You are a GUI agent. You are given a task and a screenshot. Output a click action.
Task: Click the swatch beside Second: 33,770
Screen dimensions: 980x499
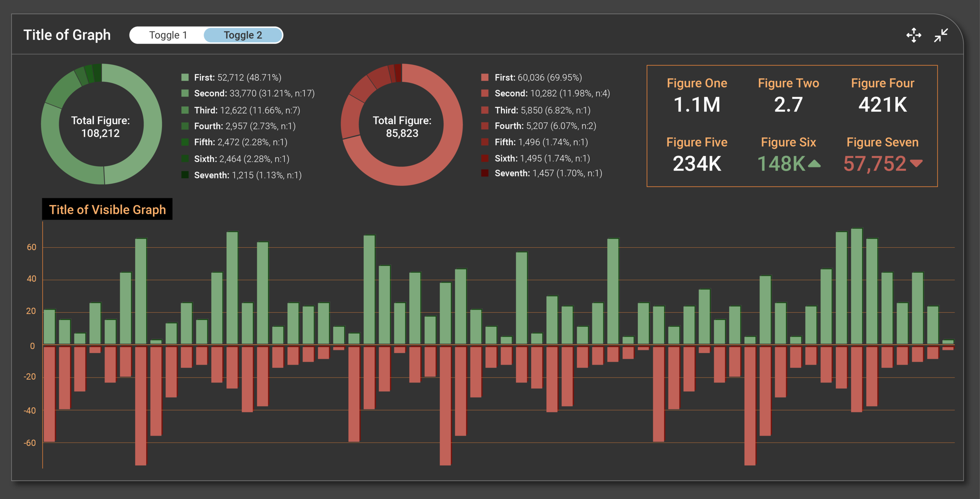click(x=185, y=93)
